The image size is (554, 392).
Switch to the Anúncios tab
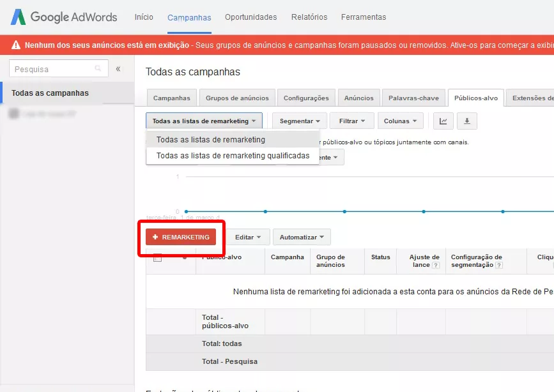tap(359, 98)
